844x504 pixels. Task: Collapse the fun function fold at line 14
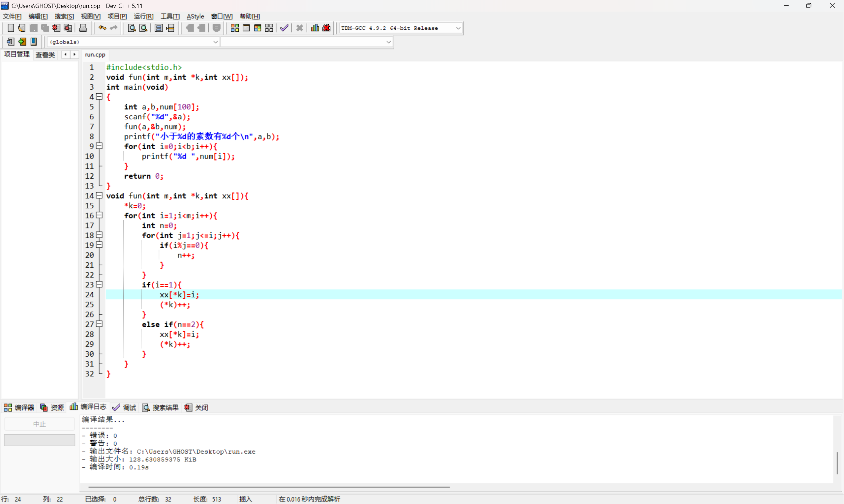pos(99,195)
